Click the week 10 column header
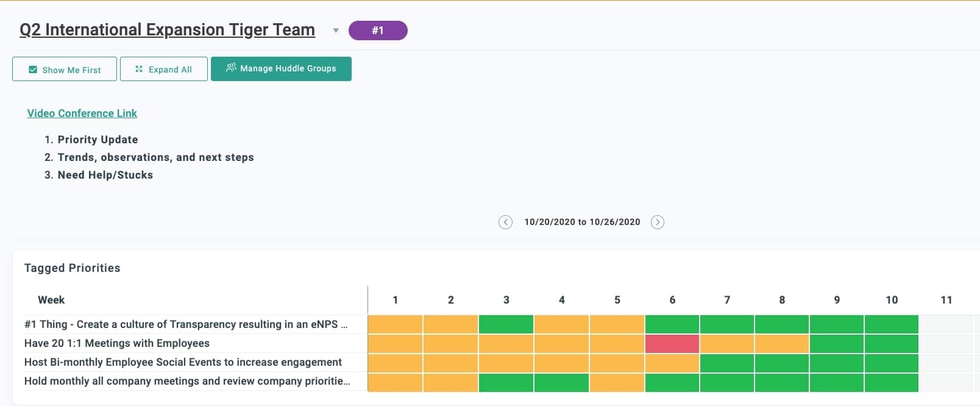This screenshot has height=406, width=980. (891, 300)
